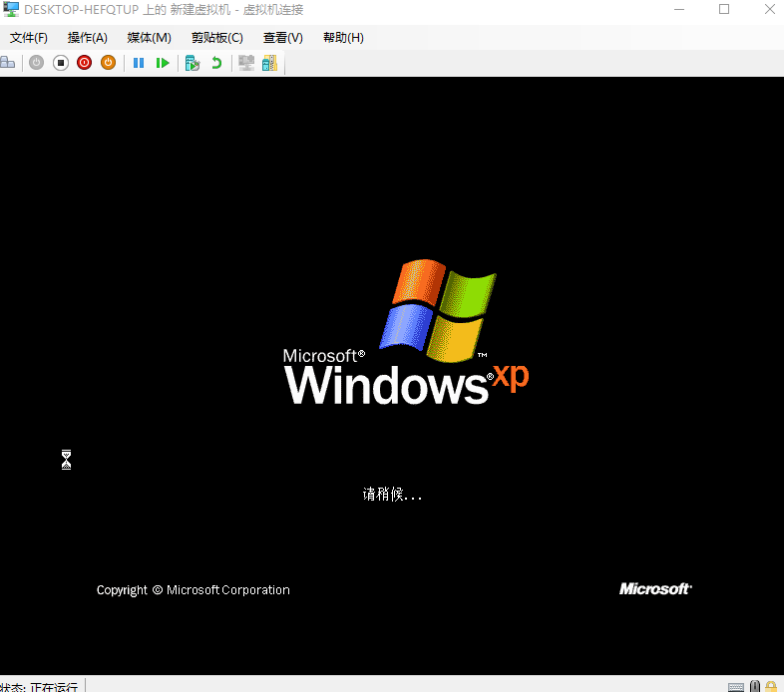Minimize the virtual machine connection window
This screenshot has width=784, height=692.
pyautogui.click(x=679, y=10)
